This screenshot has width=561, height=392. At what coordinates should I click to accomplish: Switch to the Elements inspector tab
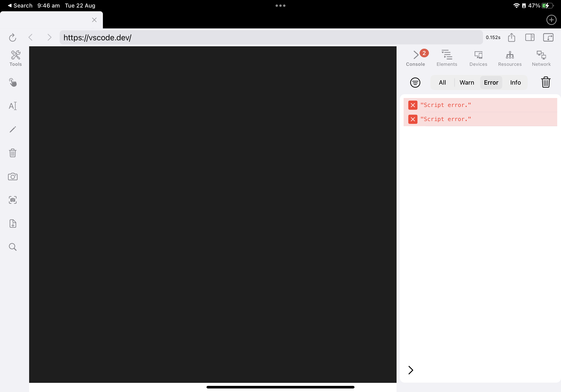pyautogui.click(x=447, y=58)
